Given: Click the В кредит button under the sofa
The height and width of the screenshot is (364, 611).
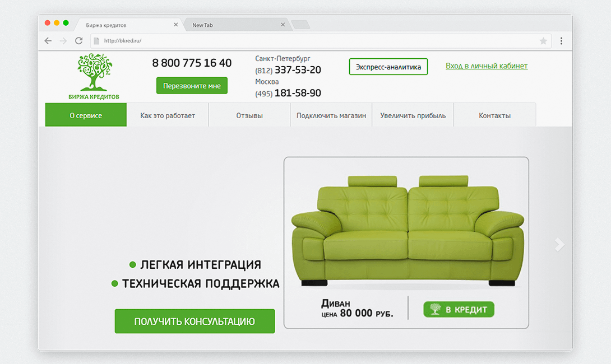Looking at the screenshot, I should point(459,310).
